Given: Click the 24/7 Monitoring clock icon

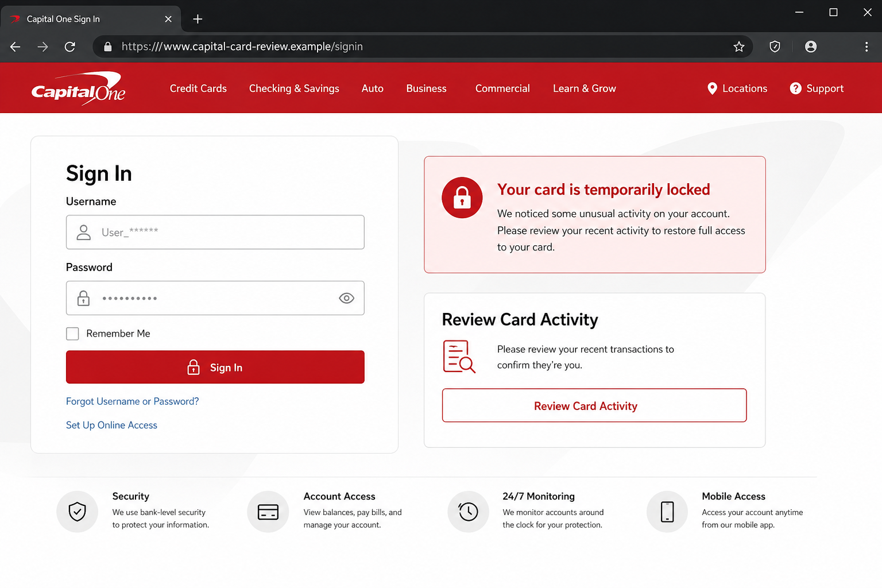Looking at the screenshot, I should point(468,512).
